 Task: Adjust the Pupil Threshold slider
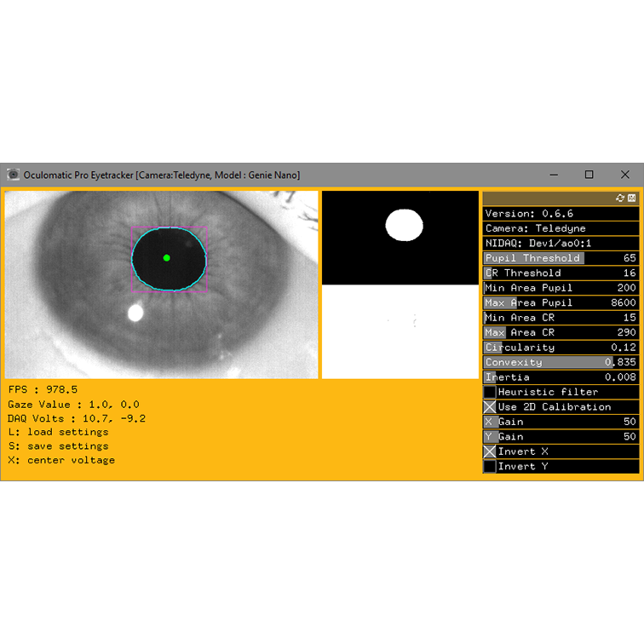561,258
